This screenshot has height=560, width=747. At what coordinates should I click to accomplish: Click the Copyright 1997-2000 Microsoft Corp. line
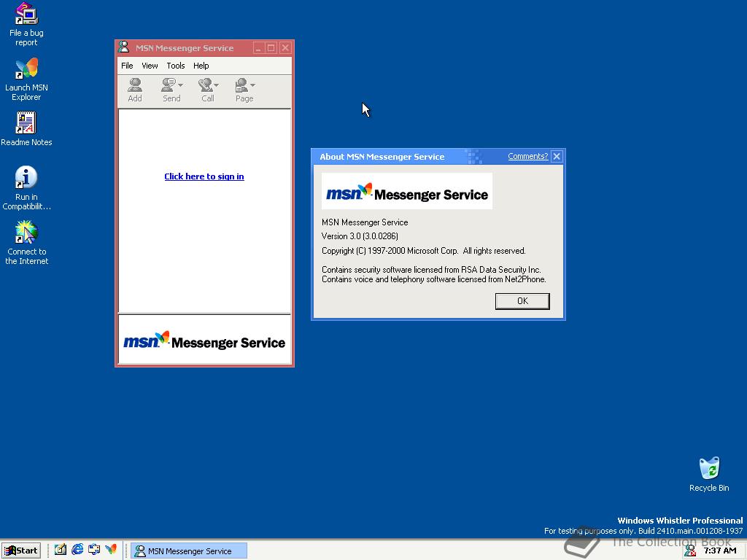[x=424, y=251]
